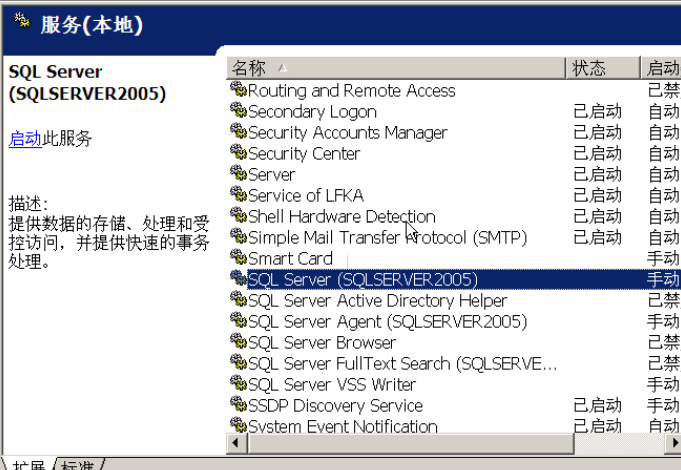This screenshot has height=470, width=681.
Task: Click gear icon beside SQL Server VSS Writer
Action: (238, 384)
